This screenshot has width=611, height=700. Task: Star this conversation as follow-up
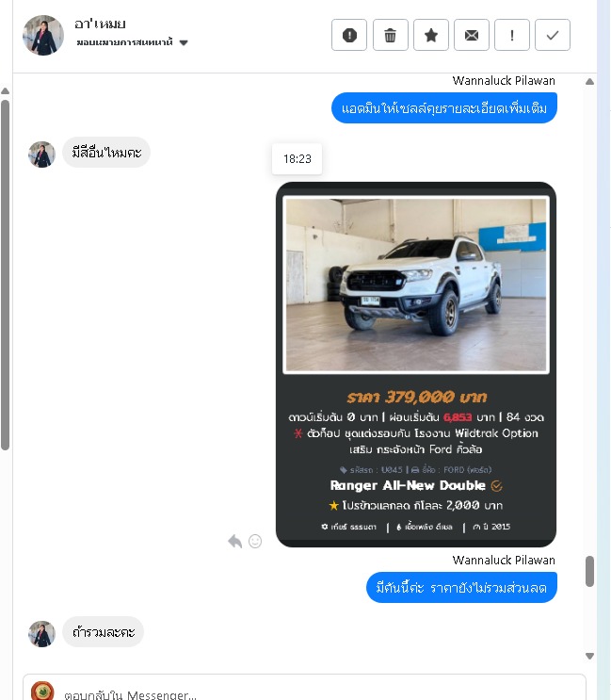[x=431, y=35]
